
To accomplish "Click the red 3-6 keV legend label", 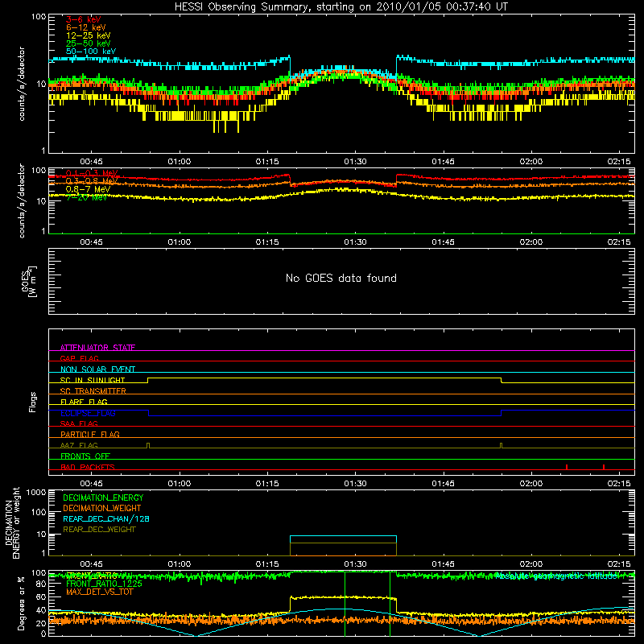I will (84, 19).
